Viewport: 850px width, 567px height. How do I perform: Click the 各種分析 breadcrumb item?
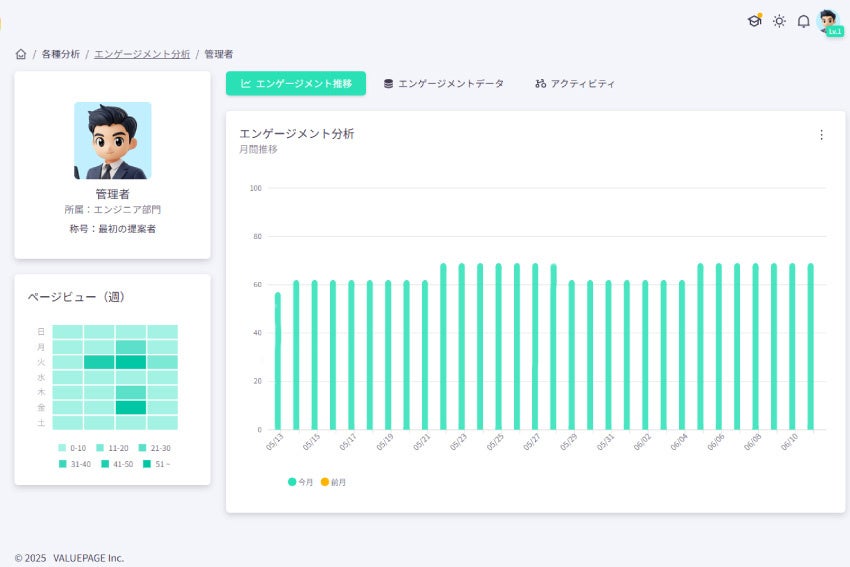click(x=61, y=54)
